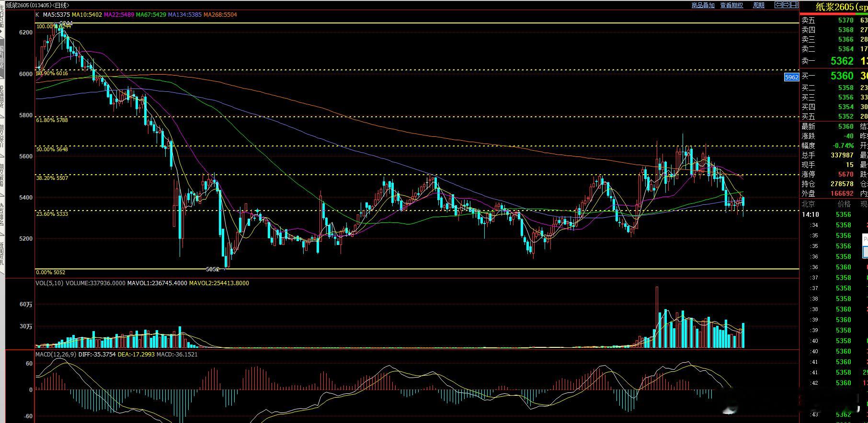This screenshot has width=868, height=423.
Task: Click the 总手 total volume 337987
Action: coord(842,156)
